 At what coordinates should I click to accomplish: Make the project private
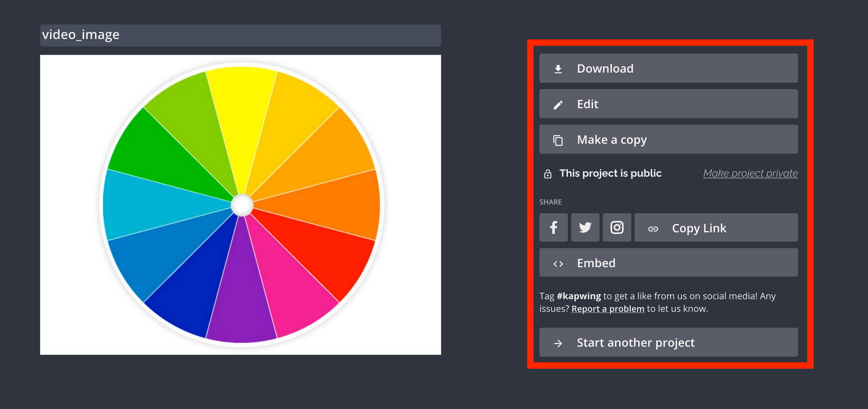click(750, 173)
